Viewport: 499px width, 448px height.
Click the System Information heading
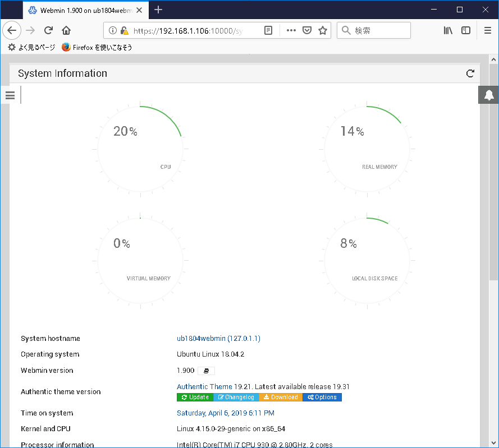tap(63, 73)
